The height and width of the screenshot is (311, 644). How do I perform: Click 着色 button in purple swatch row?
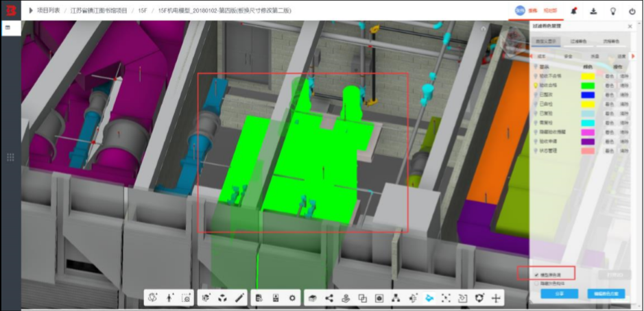point(610,142)
